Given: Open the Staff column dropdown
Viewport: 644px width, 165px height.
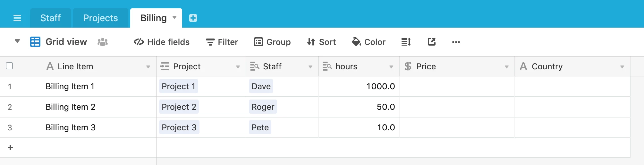Looking at the screenshot, I should 310,67.
